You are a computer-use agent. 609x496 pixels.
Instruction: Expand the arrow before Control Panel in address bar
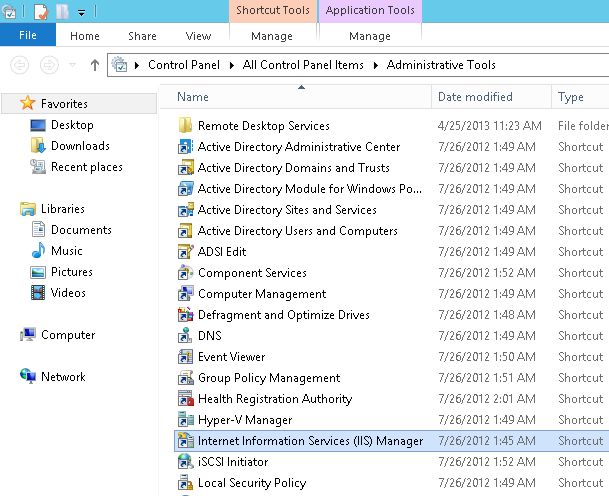(137, 65)
